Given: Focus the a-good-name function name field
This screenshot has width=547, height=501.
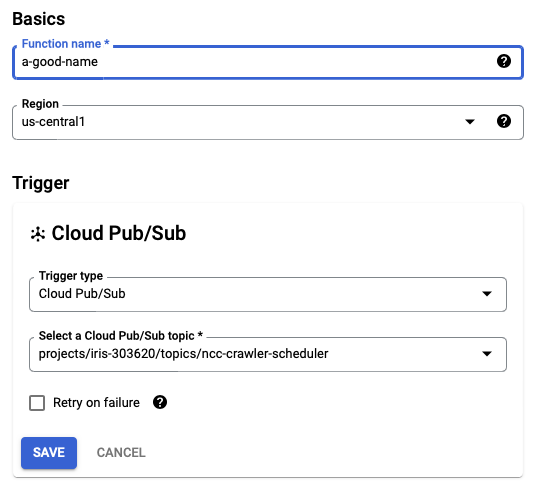Looking at the screenshot, I should [268, 62].
